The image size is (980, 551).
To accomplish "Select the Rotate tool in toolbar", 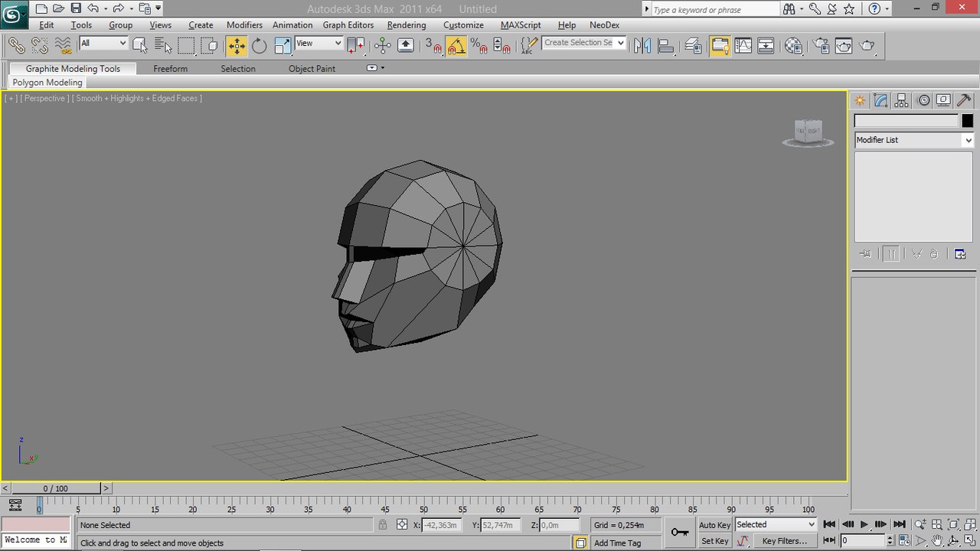I will point(260,46).
